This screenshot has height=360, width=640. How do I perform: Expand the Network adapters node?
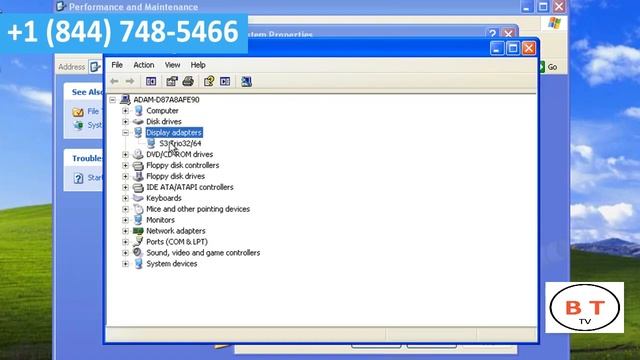coord(125,231)
